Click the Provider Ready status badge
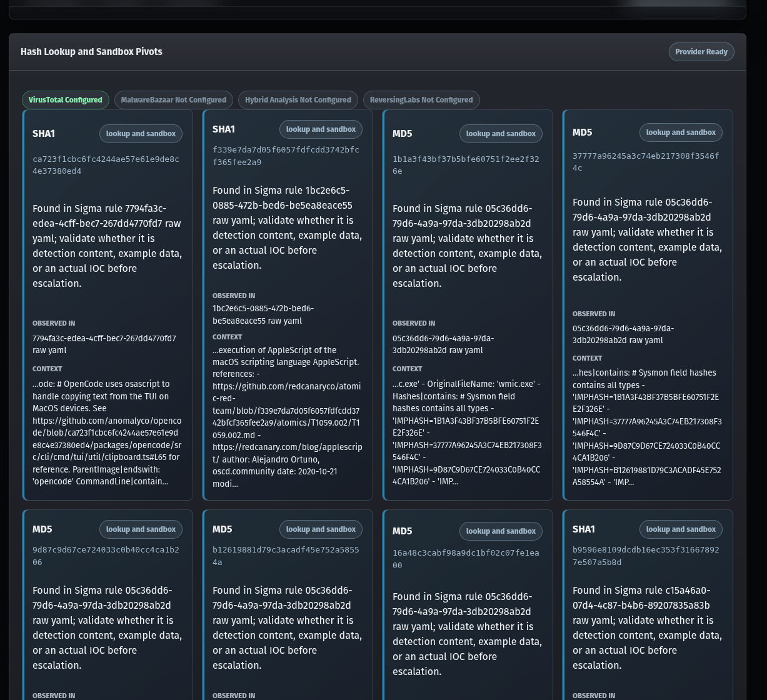Screen dimensions: 767x700 [x=701, y=52]
